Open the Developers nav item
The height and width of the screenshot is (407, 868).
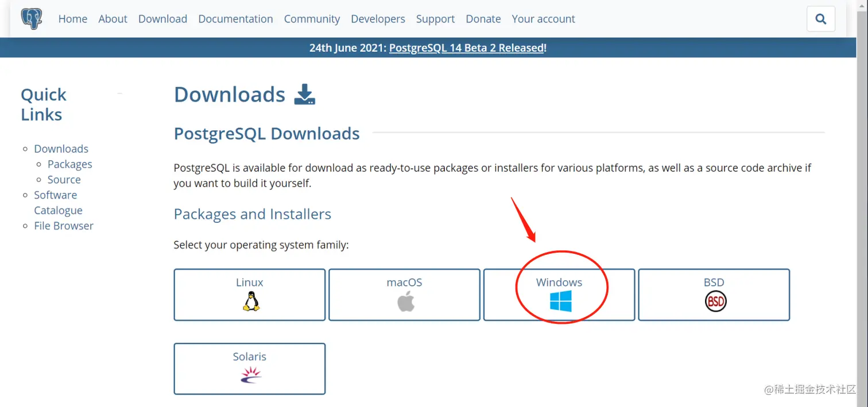pyautogui.click(x=378, y=19)
